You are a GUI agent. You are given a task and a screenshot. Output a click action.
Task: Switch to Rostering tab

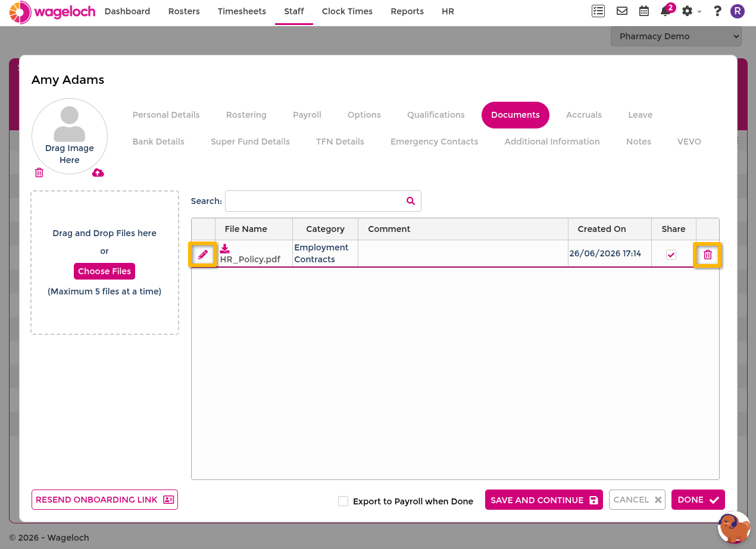click(x=246, y=115)
